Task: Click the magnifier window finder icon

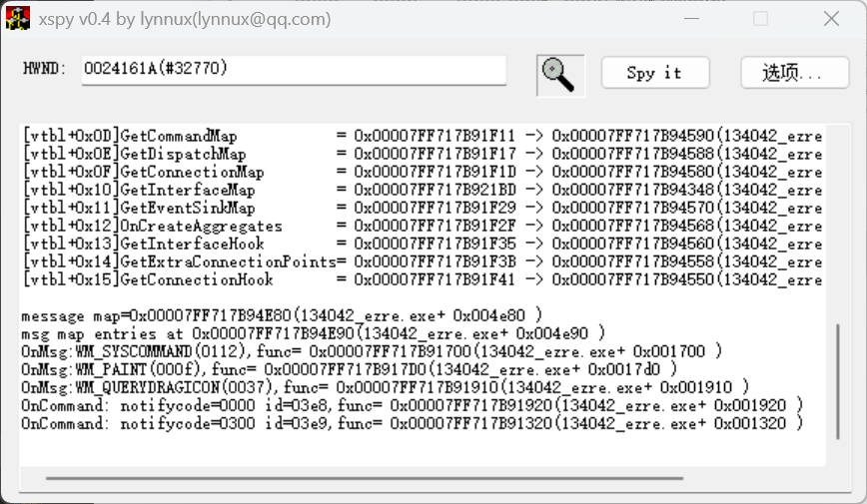Action: click(x=559, y=73)
